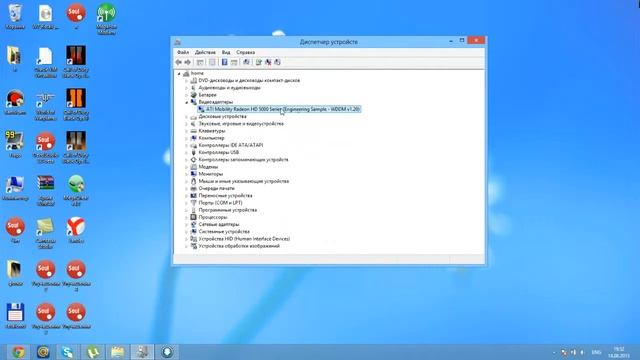The height and width of the screenshot is (360, 640).
Task: Click Scan for hardware changes toolbar icon
Action: (246, 62)
